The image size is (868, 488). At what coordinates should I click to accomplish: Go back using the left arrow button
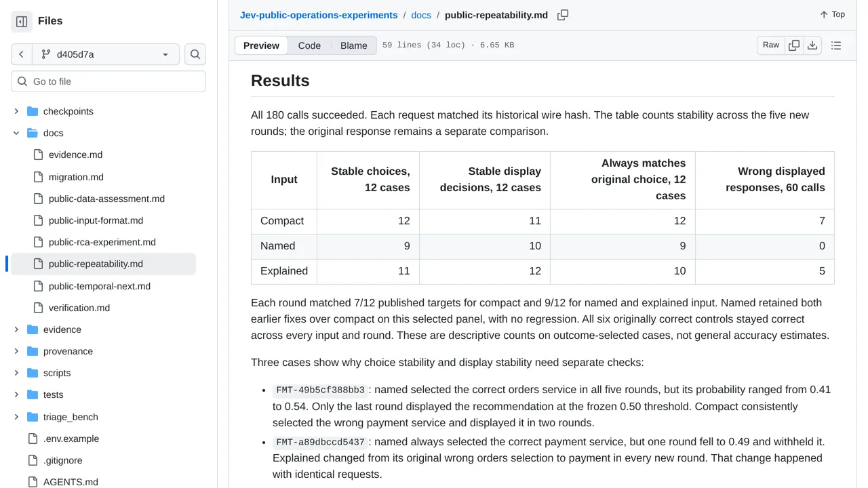(x=22, y=54)
